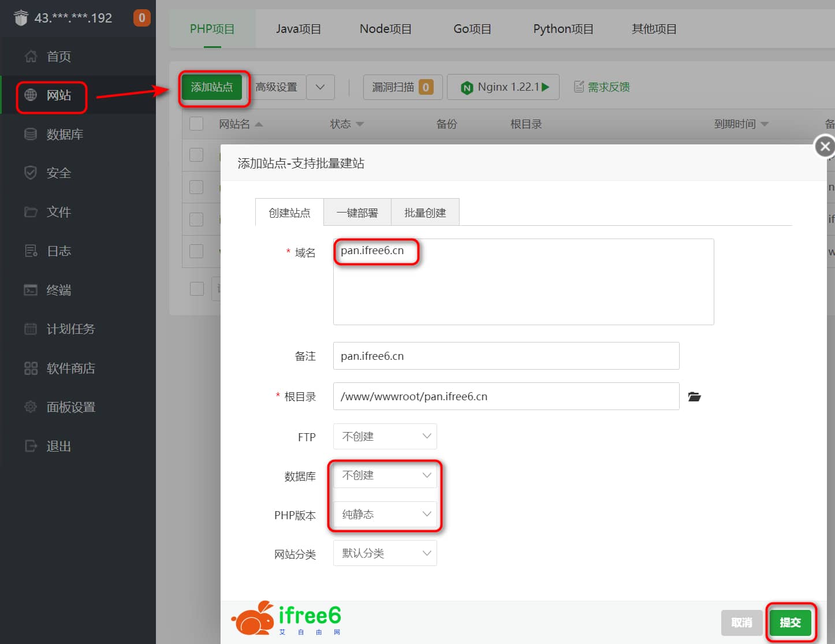This screenshot has height=644, width=835.
Task: Open the 终端 terminal
Action: [x=58, y=290]
